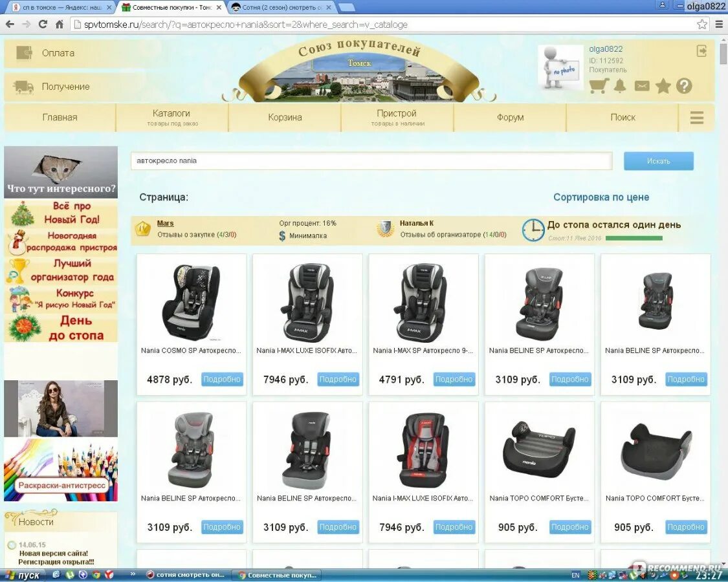
Task: Open the Всё про Новый Год banner
Action: pos(61,213)
